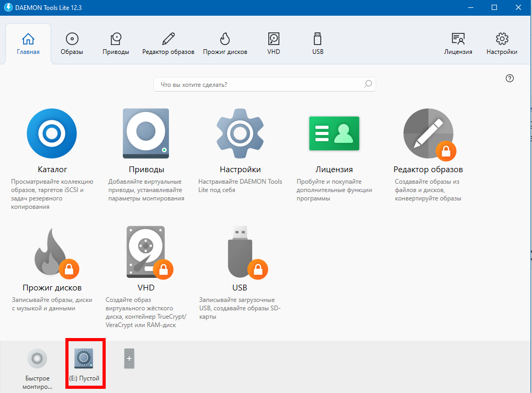Viewport: 532px width, 393px height.
Task: Maximize the DAEMON Tools window
Action: [x=494, y=7]
